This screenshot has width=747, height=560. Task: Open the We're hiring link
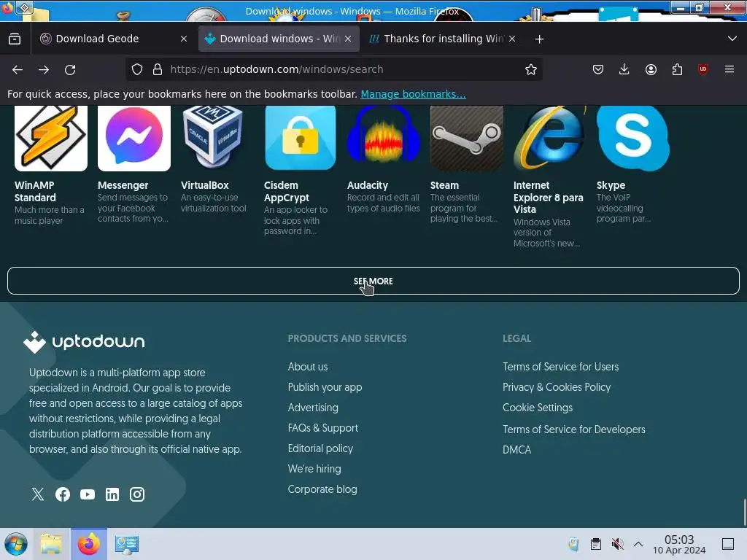coord(314,469)
